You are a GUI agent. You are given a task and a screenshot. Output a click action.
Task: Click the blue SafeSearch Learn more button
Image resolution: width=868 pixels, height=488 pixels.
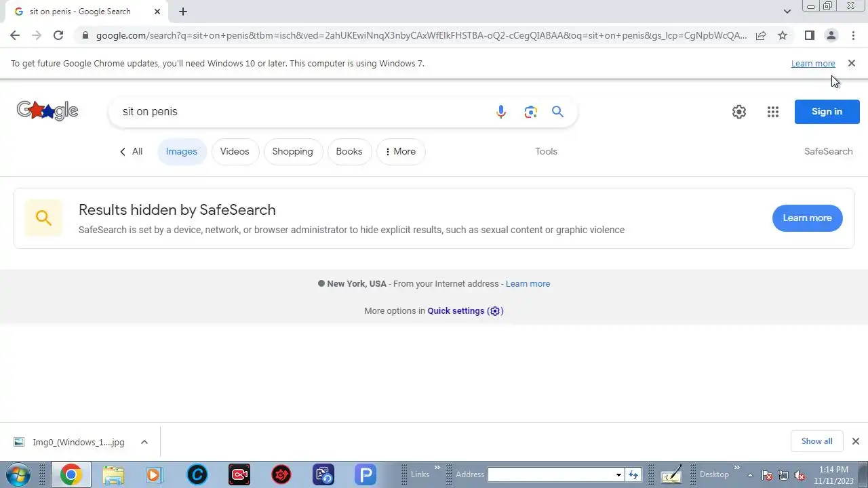click(807, 218)
